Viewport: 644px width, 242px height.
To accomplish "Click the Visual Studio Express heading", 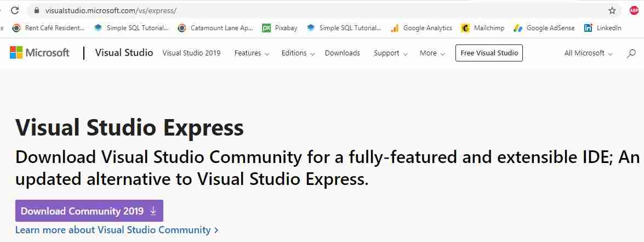I will tap(129, 127).
